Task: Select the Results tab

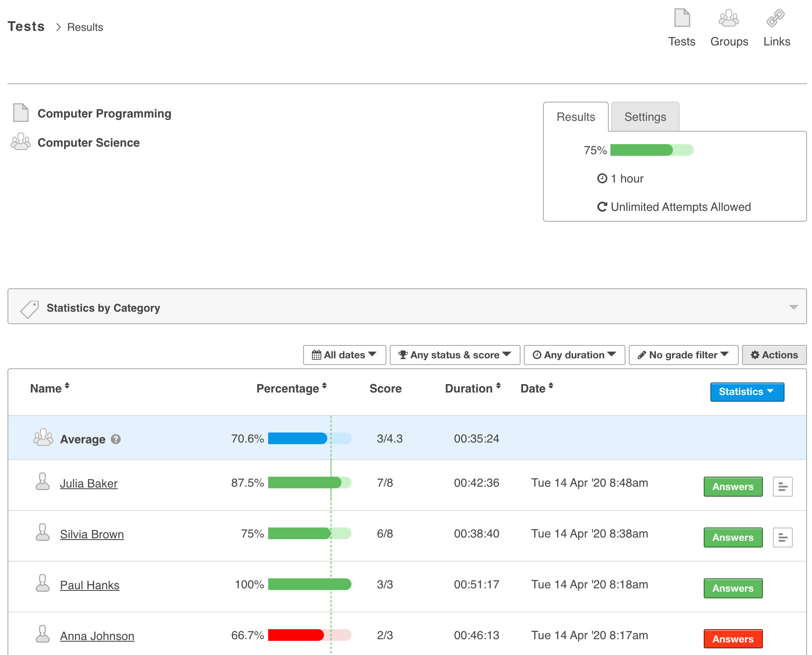Action: (x=575, y=117)
